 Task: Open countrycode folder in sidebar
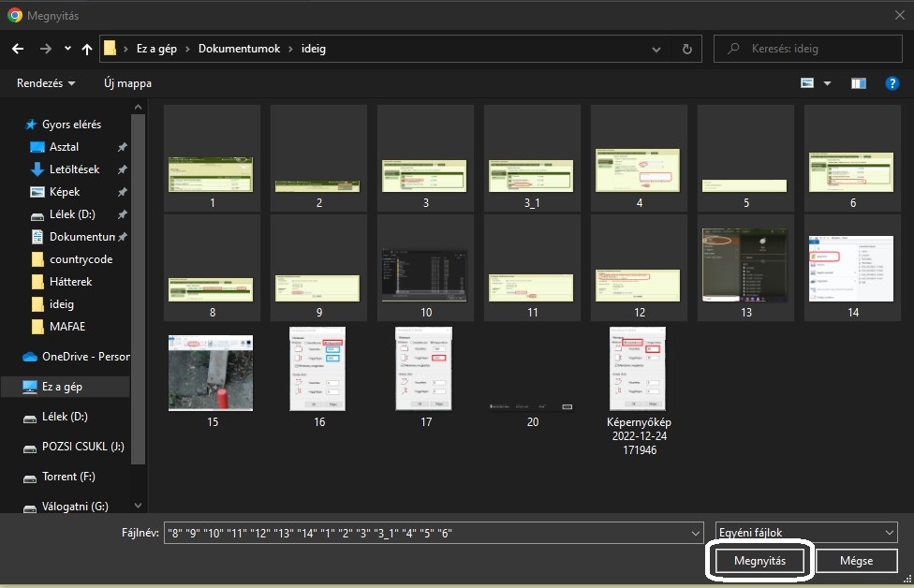[81, 259]
